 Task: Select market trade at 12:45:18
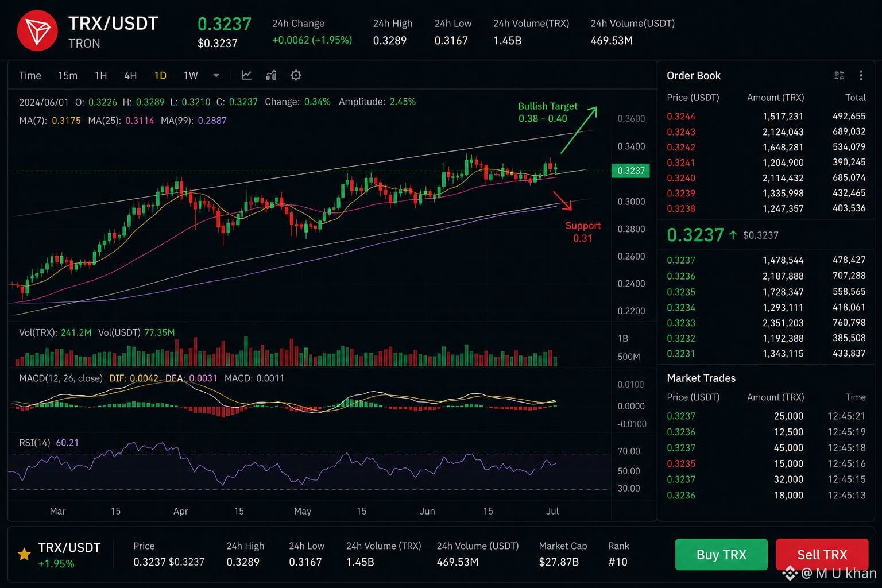tap(766, 448)
